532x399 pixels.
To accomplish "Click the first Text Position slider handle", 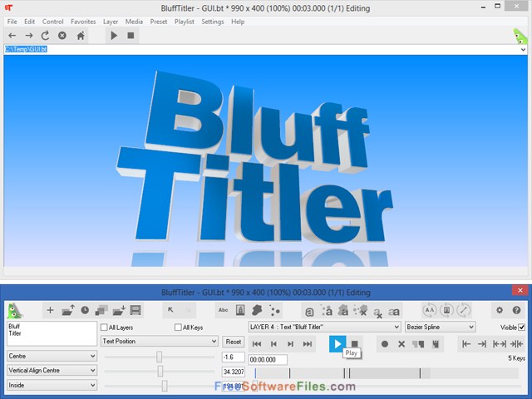I will pyautogui.click(x=159, y=357).
